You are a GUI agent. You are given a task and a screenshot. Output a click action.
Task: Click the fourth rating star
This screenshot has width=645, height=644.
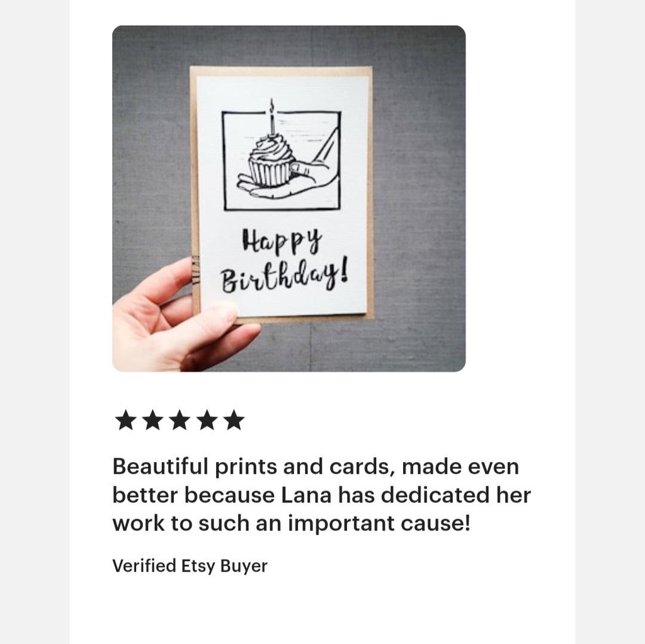click(207, 420)
